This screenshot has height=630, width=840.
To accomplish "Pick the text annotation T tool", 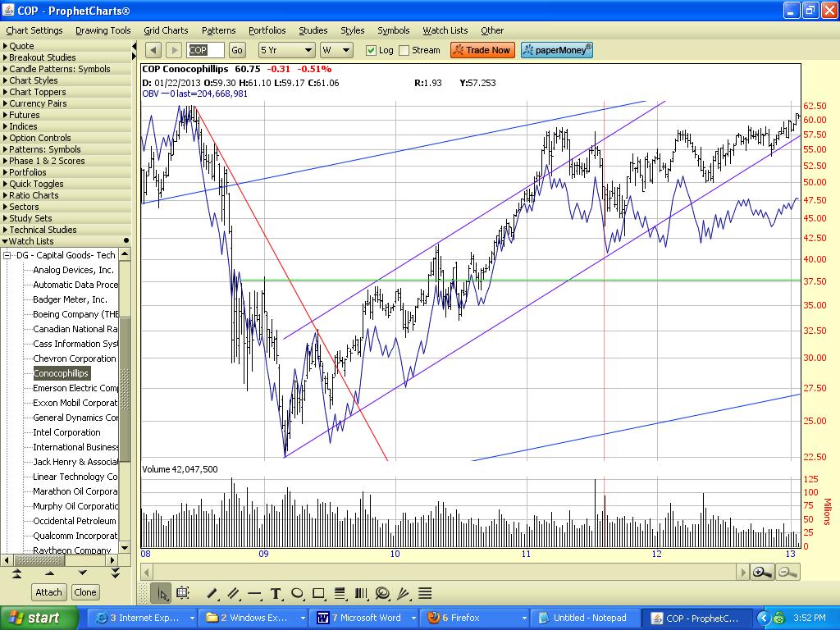I will point(276,594).
